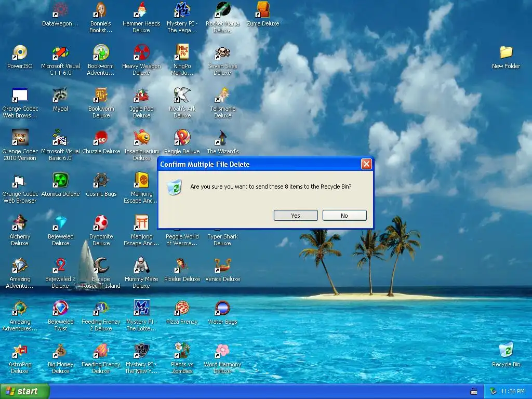Select Bejeweled Twist icon
The image size is (532, 399).
point(60,316)
